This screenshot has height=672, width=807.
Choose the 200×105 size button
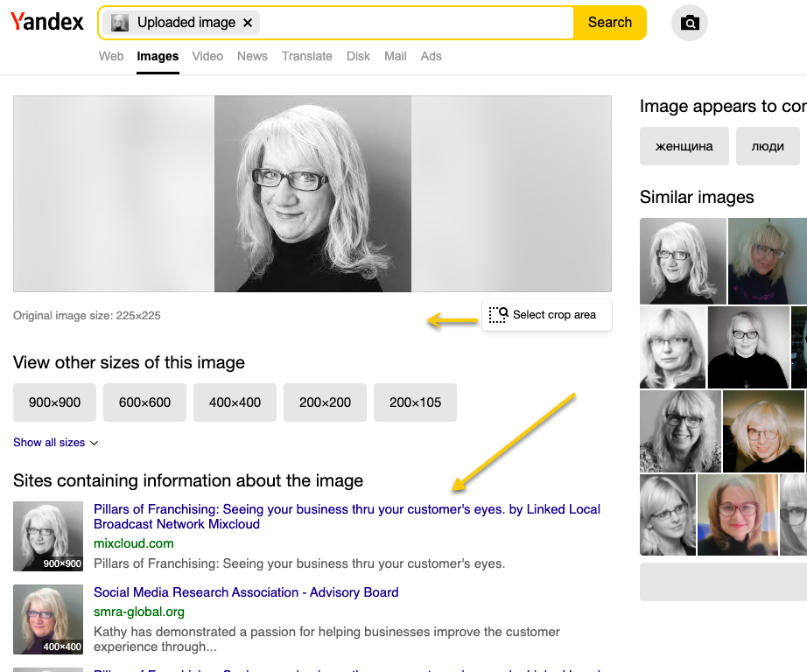tap(415, 402)
